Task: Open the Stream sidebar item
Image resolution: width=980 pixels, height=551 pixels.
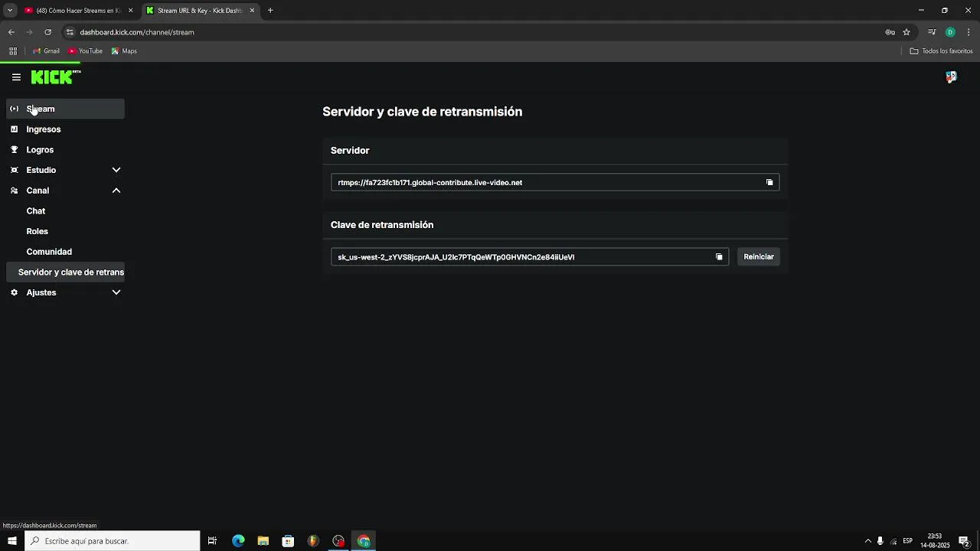Action: coord(65,109)
